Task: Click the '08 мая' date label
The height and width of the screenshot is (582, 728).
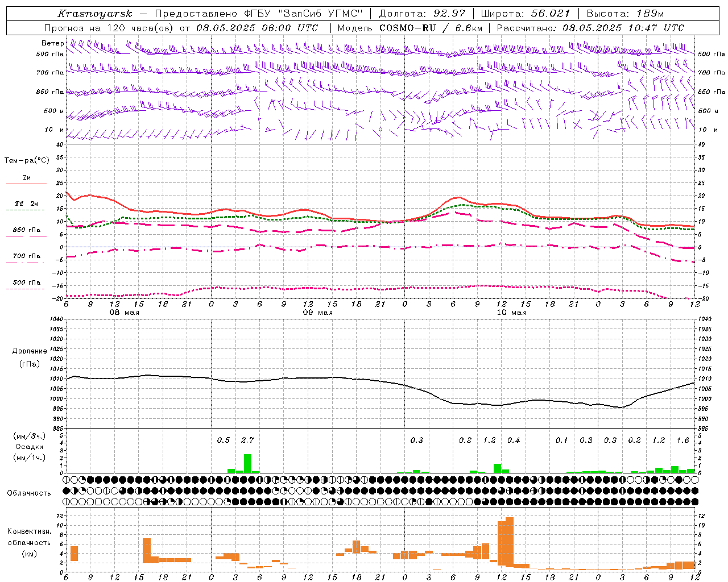Action: click(x=124, y=313)
